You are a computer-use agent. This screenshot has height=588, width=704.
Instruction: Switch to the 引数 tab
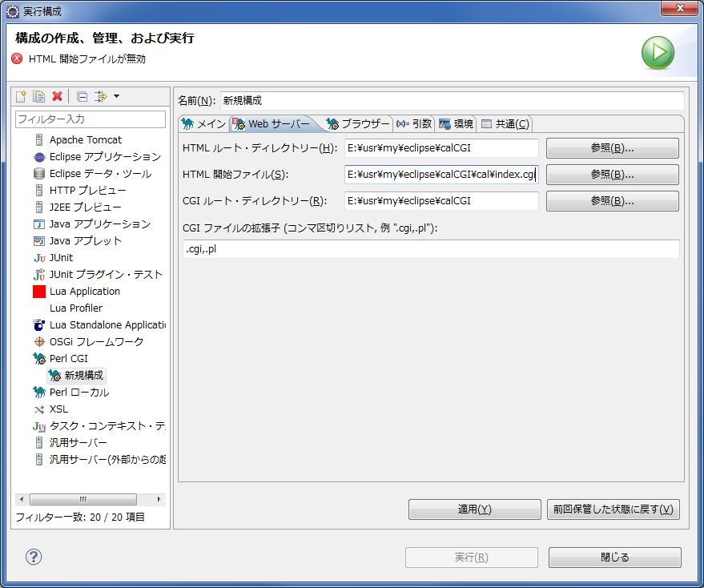click(414, 123)
